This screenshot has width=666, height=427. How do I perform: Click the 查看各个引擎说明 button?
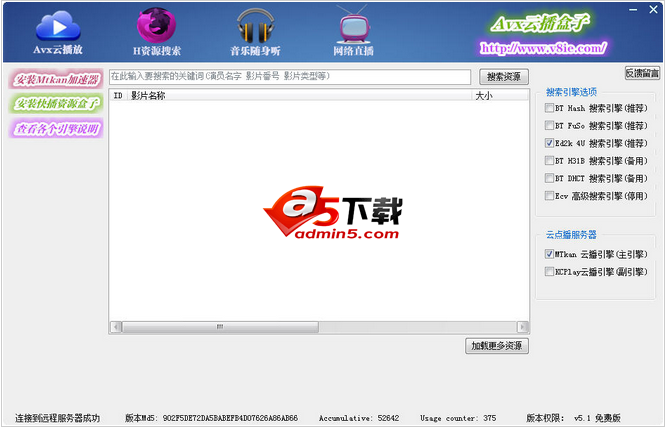tap(56, 128)
